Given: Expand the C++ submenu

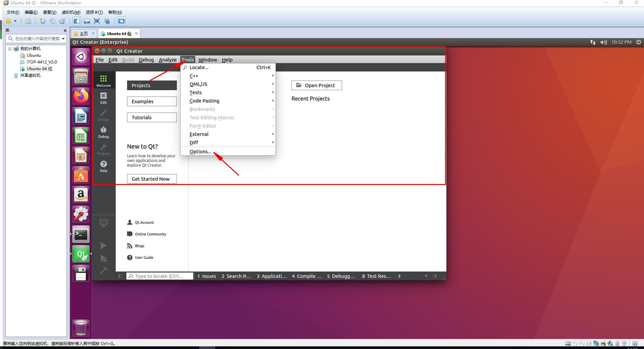Looking at the screenshot, I should coord(228,76).
